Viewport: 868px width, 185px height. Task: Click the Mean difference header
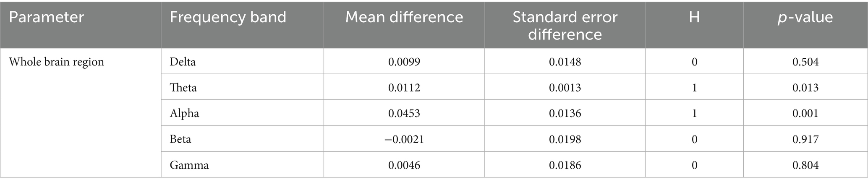[x=404, y=17]
